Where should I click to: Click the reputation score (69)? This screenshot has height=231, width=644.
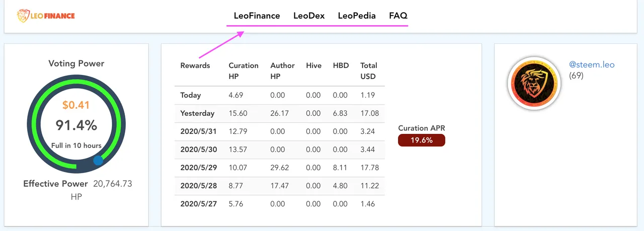[576, 75]
